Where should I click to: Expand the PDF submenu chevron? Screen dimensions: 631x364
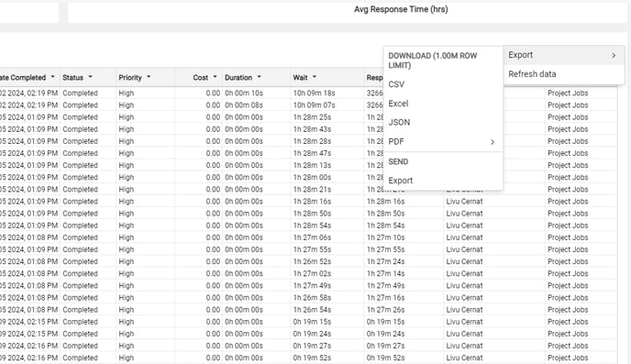point(493,142)
